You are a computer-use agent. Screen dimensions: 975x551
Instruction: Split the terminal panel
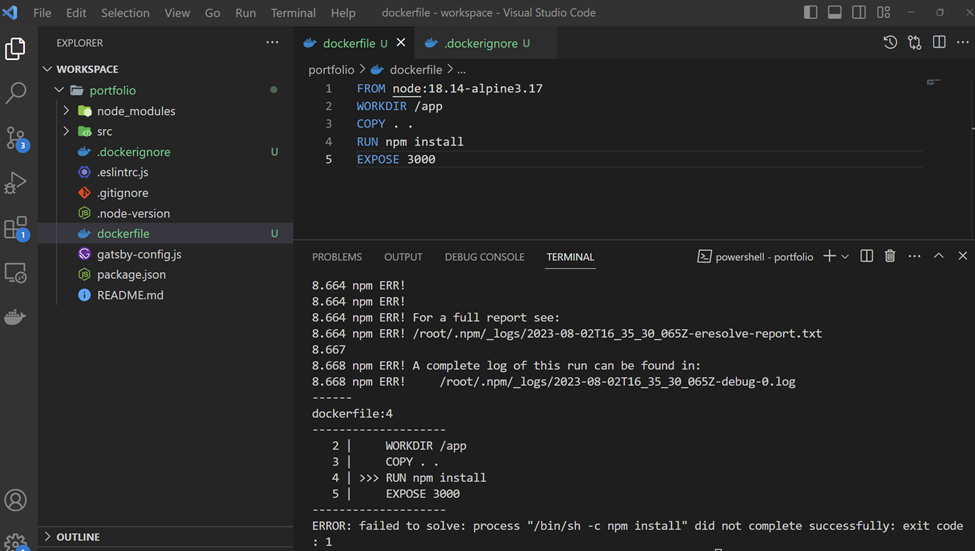point(866,256)
